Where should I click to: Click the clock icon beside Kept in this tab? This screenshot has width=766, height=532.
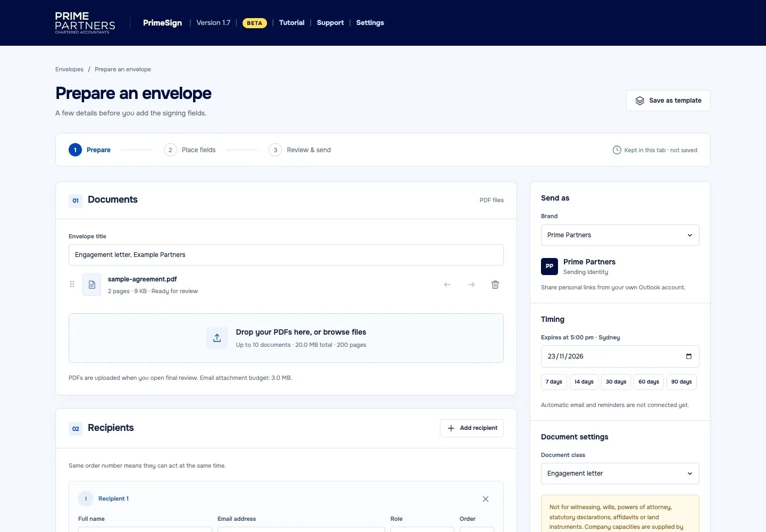(617, 150)
